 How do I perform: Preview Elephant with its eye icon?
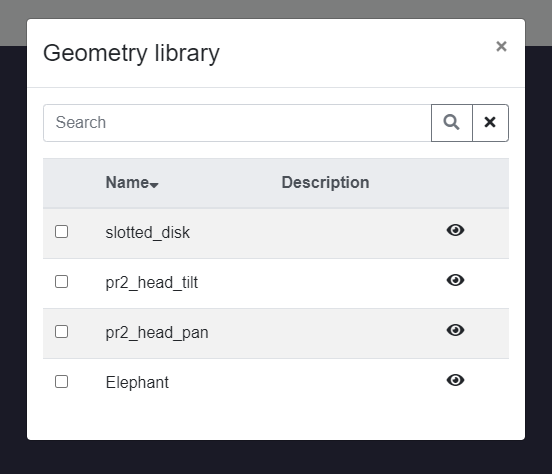[455, 380]
